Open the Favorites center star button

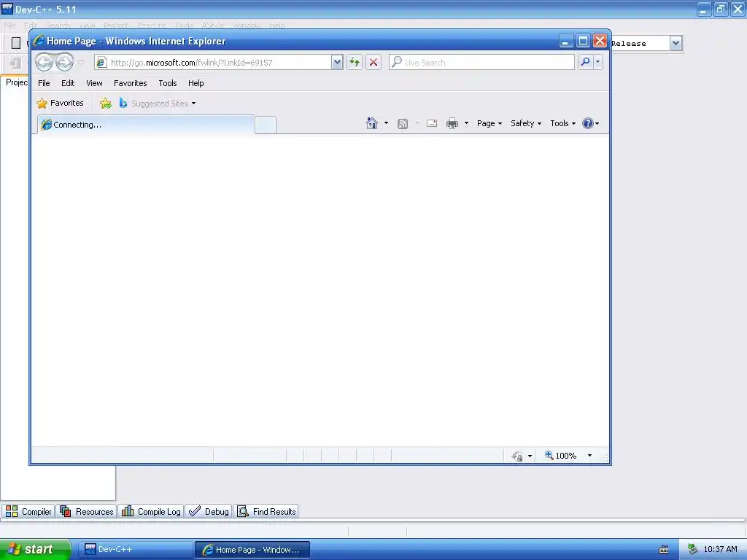coord(60,103)
